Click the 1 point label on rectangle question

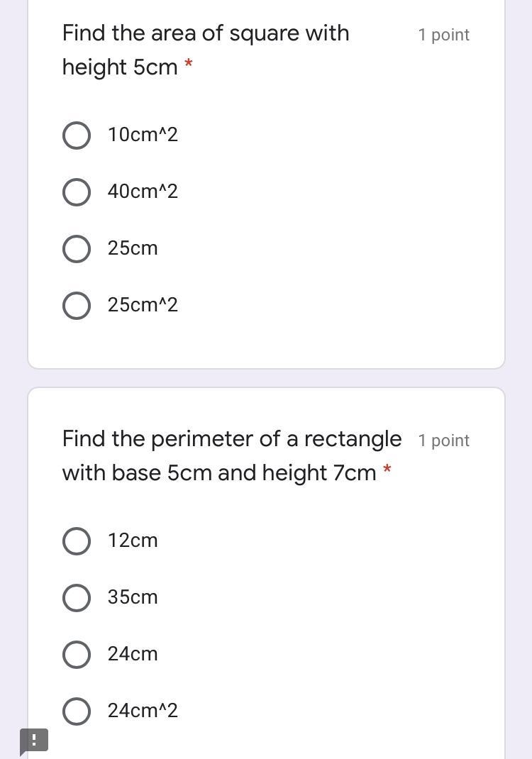point(443,441)
